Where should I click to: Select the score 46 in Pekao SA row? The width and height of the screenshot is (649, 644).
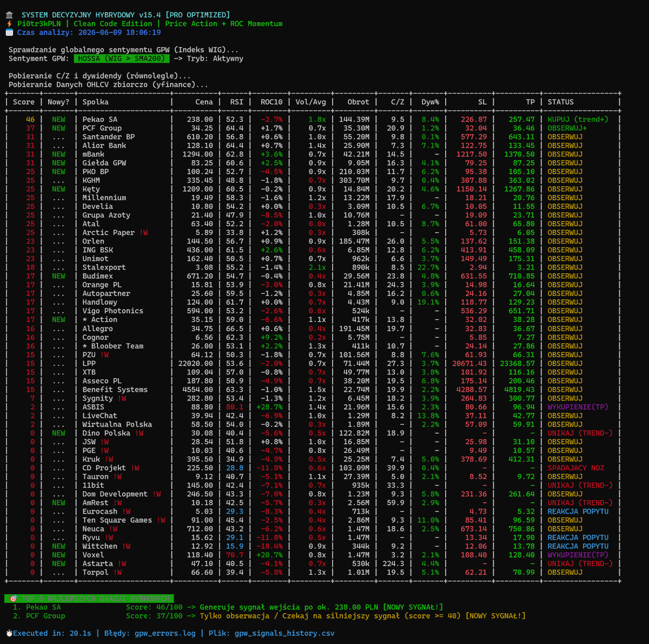30,120
